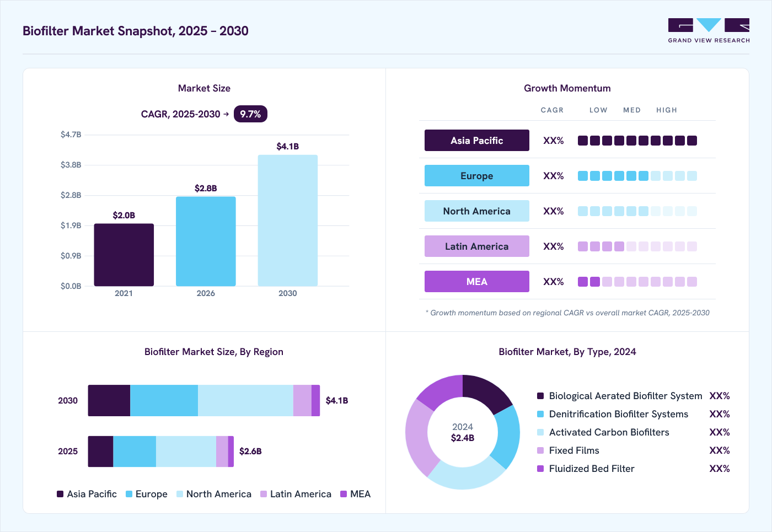Click the $2.6B total beside 2025 stacked bar
The height and width of the screenshot is (532, 772).
pos(250,451)
